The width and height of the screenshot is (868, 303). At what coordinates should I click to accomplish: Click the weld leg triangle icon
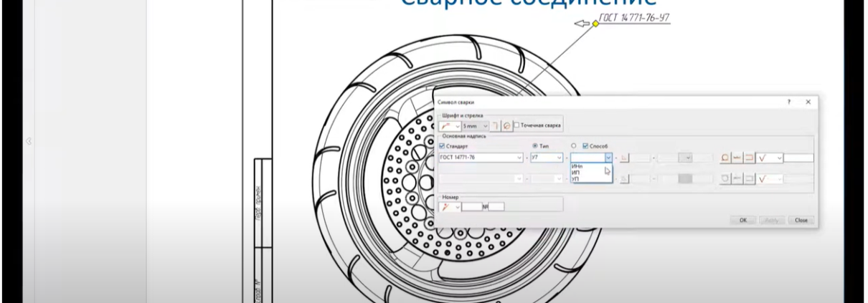tap(624, 158)
